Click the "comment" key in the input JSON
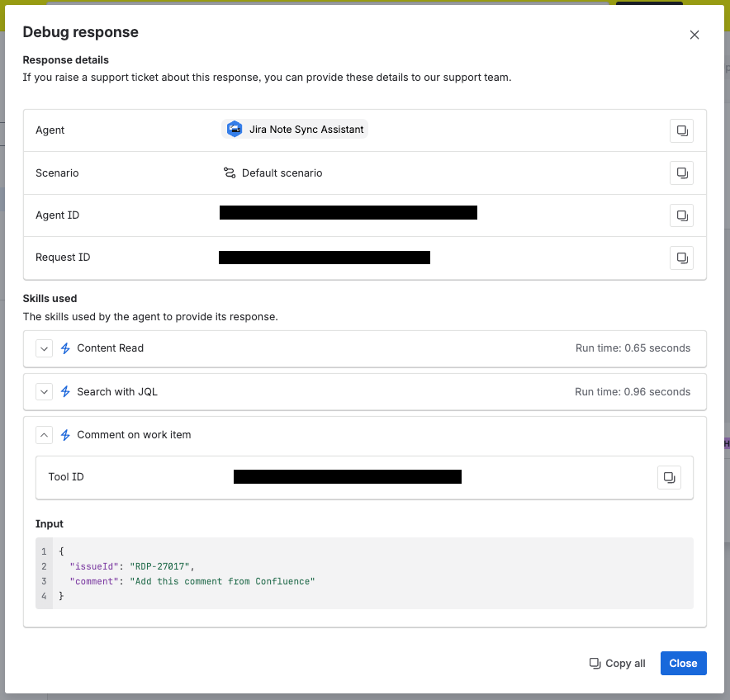This screenshot has height=700, width=730. [x=94, y=581]
